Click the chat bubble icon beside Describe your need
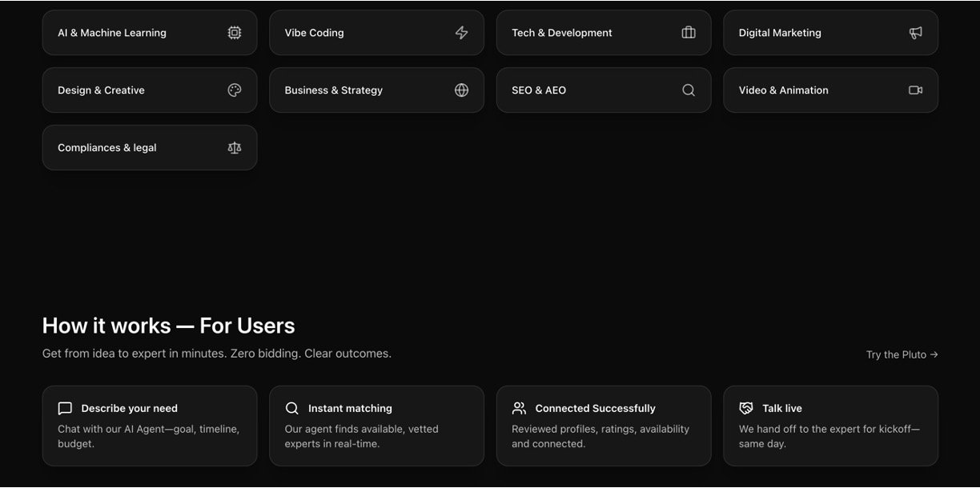Viewport: 980px width, 488px height. [x=65, y=409]
